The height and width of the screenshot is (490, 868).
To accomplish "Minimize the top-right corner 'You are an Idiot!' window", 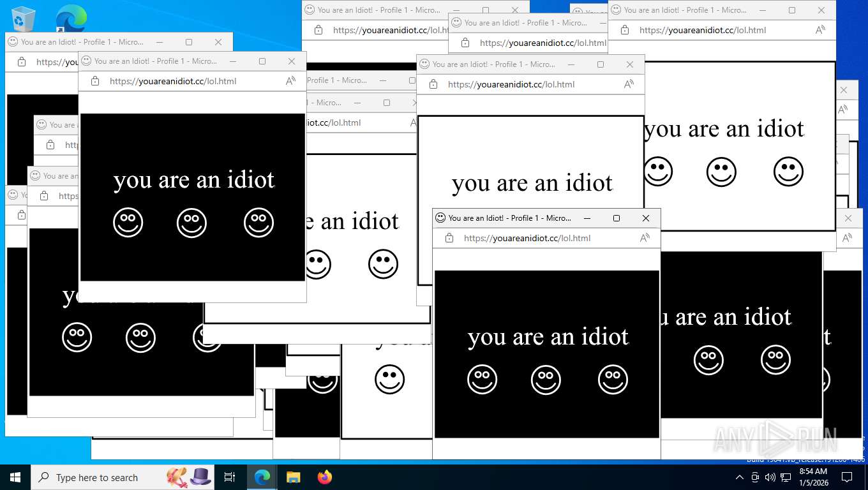I will coord(763,10).
